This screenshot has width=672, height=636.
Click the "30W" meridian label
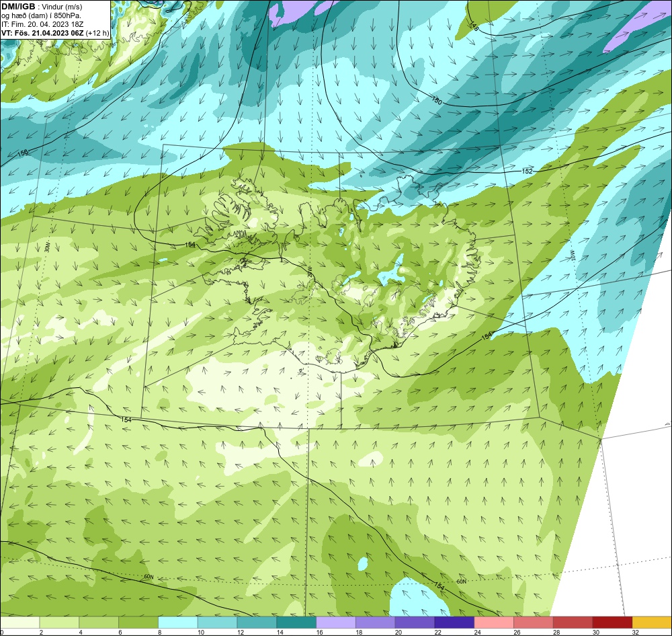47,247
